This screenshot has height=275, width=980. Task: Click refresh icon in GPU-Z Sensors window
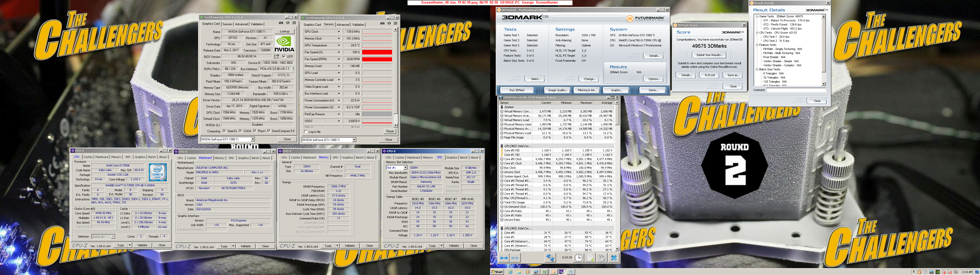click(389, 23)
